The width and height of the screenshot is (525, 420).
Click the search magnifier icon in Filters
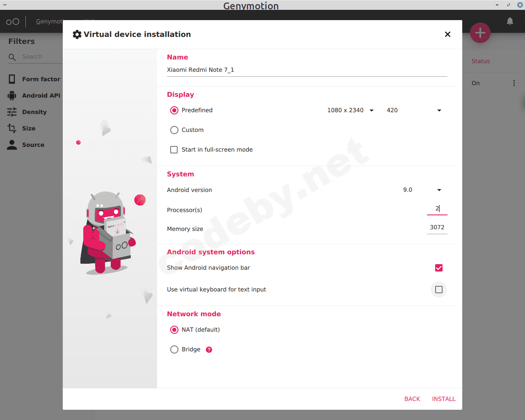click(x=12, y=57)
